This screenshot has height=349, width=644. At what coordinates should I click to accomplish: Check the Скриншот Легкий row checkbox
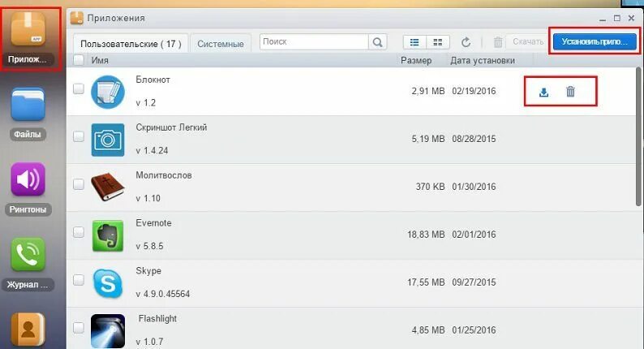click(x=79, y=136)
